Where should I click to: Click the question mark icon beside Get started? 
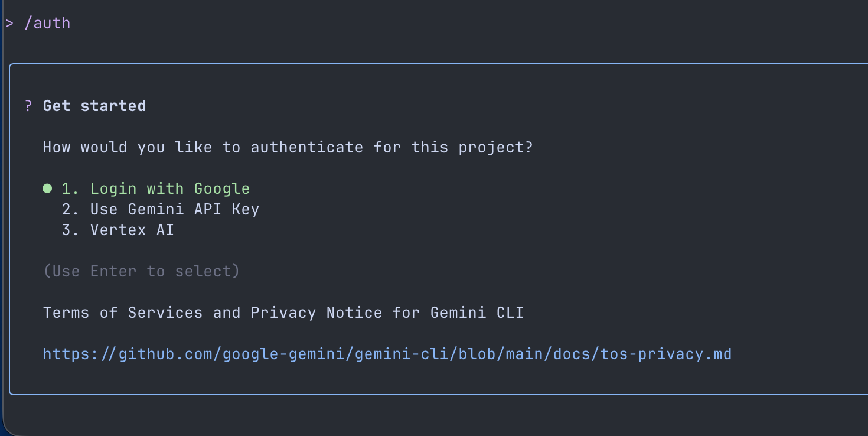(x=27, y=106)
